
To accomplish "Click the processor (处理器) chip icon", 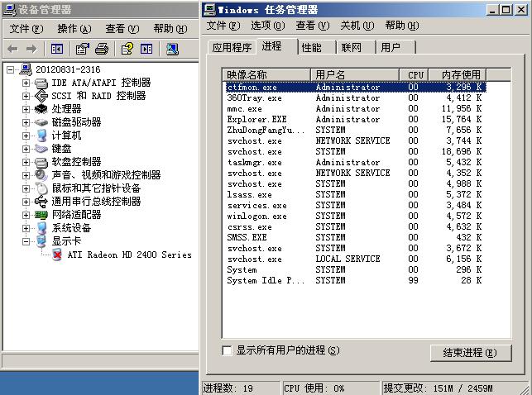I will (x=41, y=109).
